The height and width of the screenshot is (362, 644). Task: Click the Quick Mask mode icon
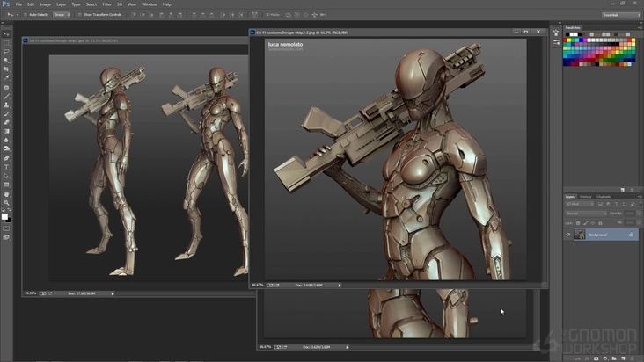pyautogui.click(x=6, y=228)
